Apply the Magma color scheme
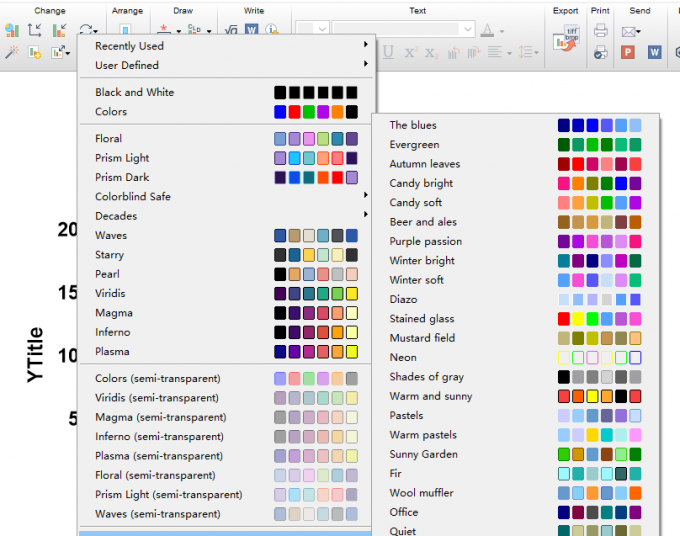 226,313
